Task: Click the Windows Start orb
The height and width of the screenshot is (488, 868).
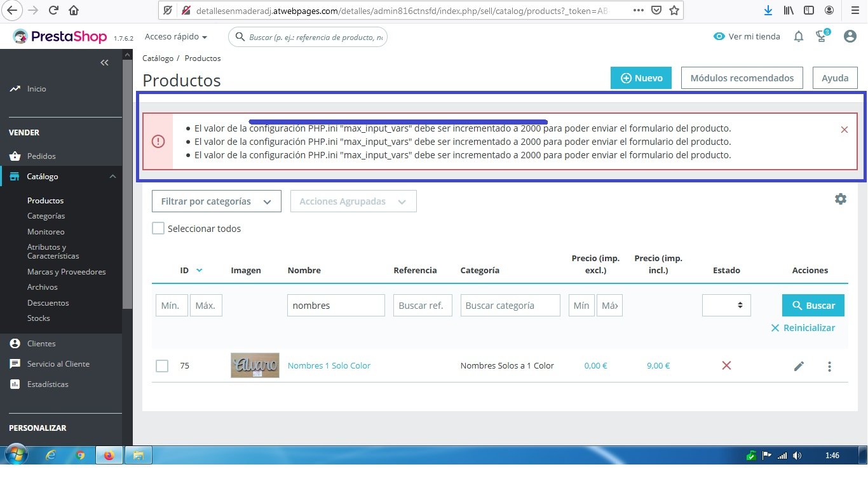Action: (x=16, y=455)
